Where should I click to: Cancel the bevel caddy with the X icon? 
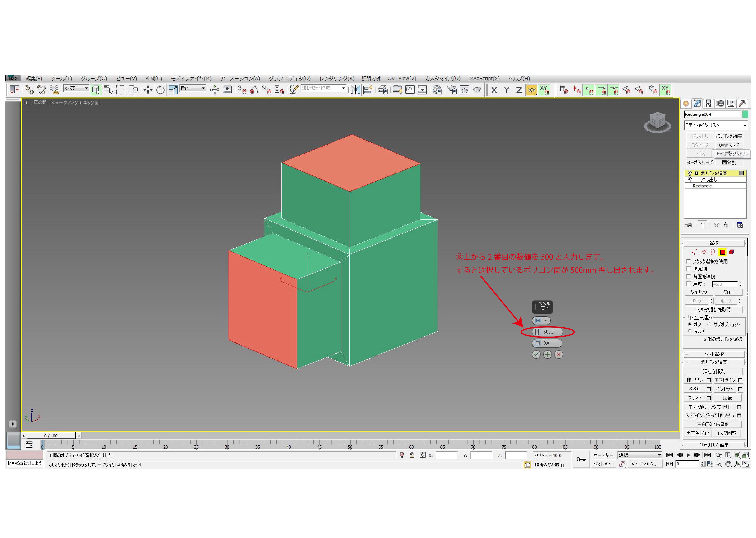click(559, 354)
